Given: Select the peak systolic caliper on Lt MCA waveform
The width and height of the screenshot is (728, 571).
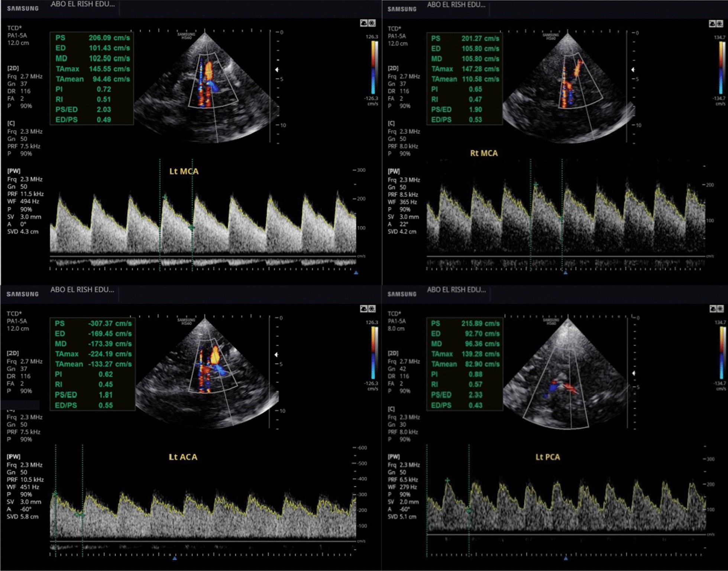Looking at the screenshot, I should 165,197.
